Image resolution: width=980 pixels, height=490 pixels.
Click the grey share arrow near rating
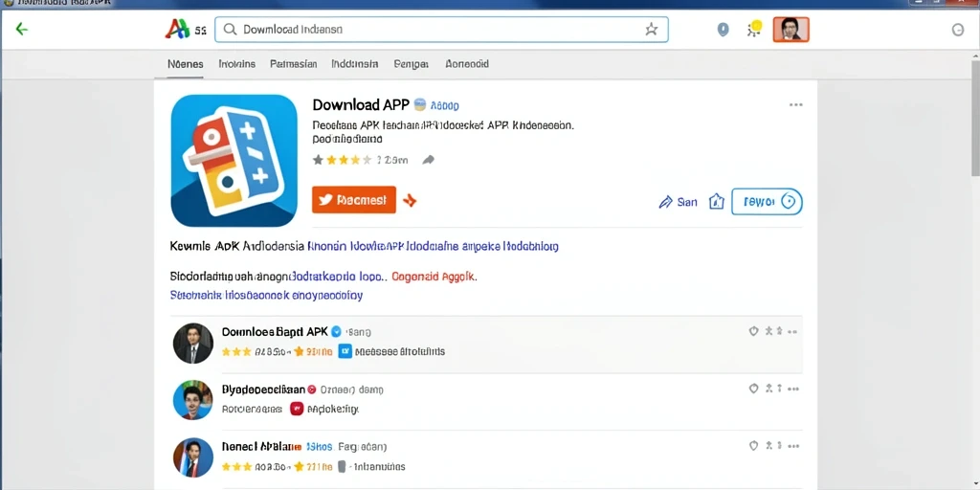coord(428,160)
